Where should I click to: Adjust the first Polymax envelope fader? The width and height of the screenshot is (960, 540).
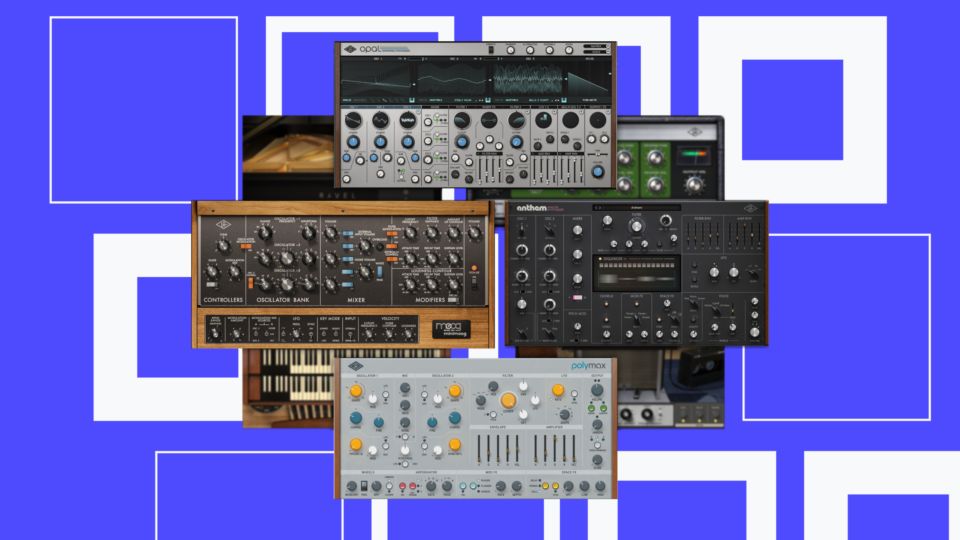pyautogui.click(x=479, y=450)
